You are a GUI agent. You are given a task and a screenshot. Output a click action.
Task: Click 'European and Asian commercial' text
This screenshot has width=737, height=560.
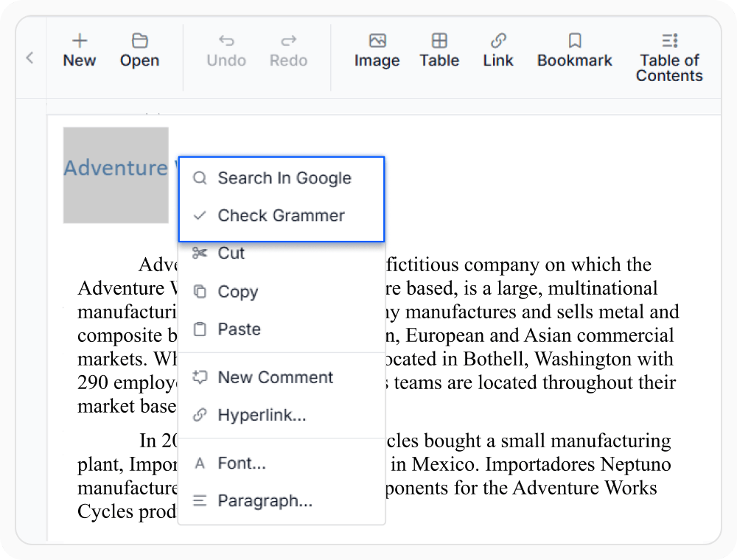(539, 336)
